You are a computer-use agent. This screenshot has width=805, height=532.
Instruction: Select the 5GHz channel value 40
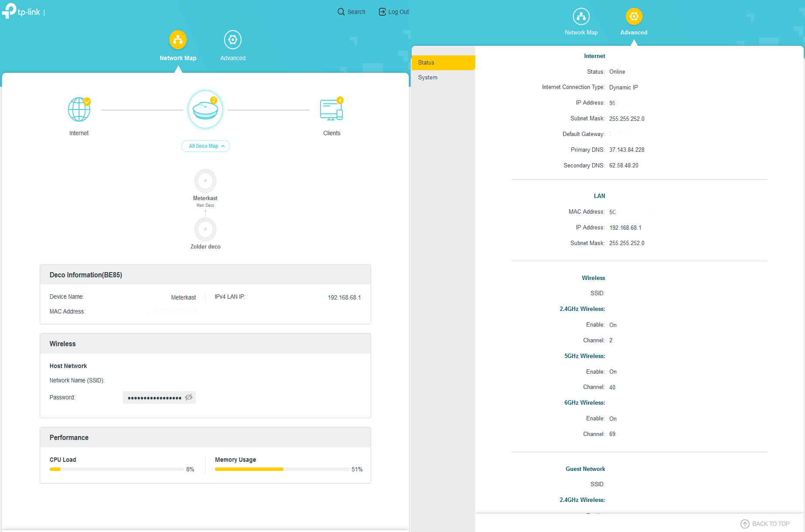click(612, 387)
